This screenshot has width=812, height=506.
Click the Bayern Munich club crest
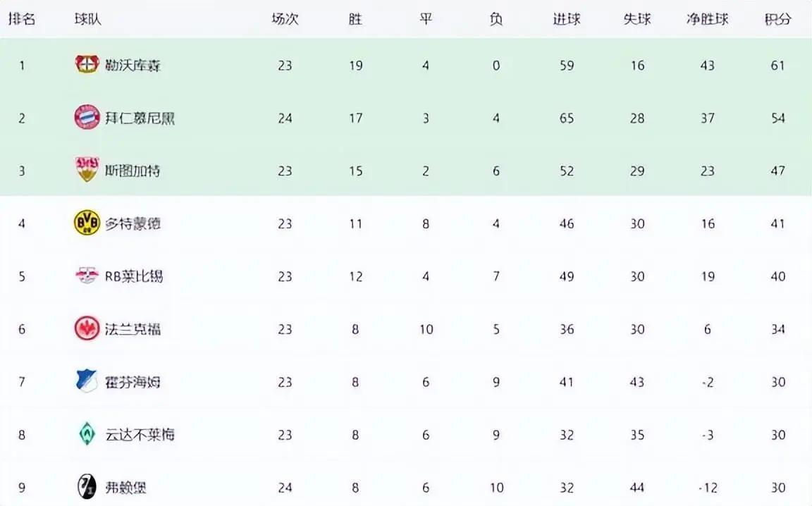87,118
